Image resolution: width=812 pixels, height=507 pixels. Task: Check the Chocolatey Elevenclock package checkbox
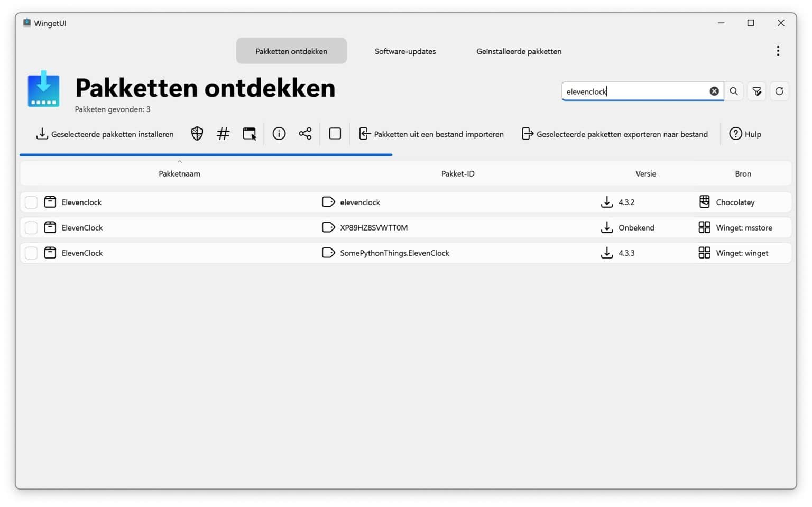click(x=31, y=201)
